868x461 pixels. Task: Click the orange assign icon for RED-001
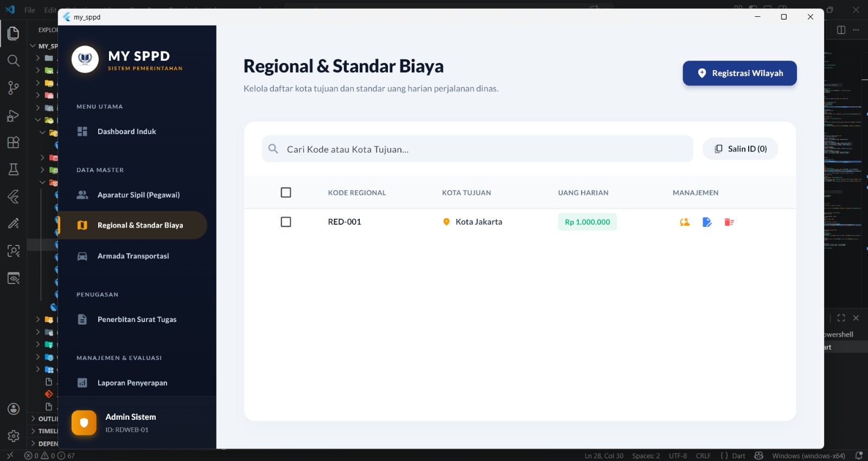point(685,222)
